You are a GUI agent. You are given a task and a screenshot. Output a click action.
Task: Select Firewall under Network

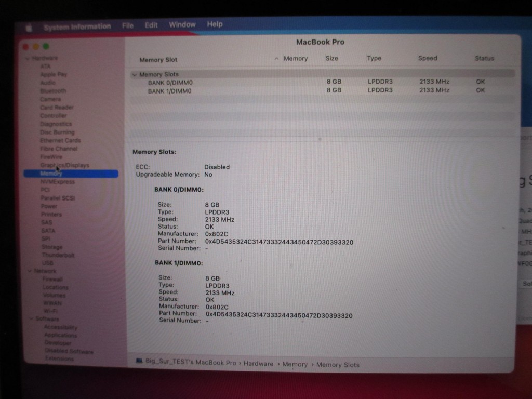pyautogui.click(x=52, y=279)
